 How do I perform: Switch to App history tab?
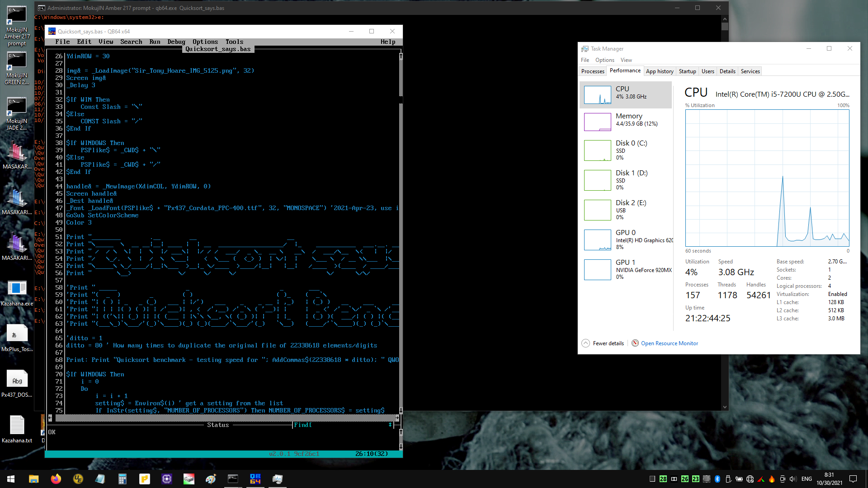click(660, 71)
